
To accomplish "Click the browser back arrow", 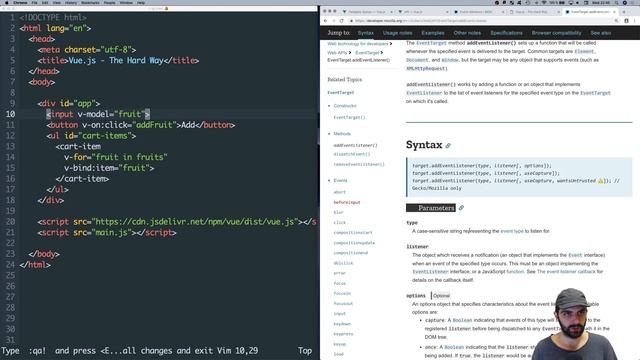I will [x=325, y=20].
